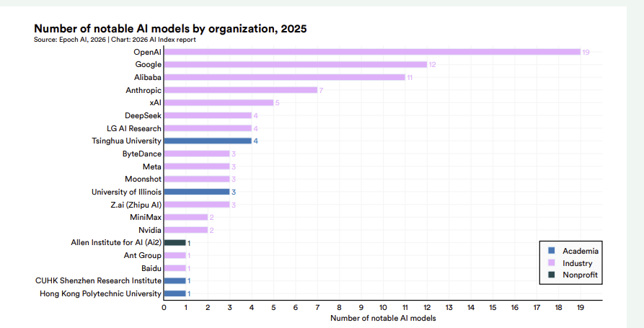Click the DeepSeek axis label

143,116
